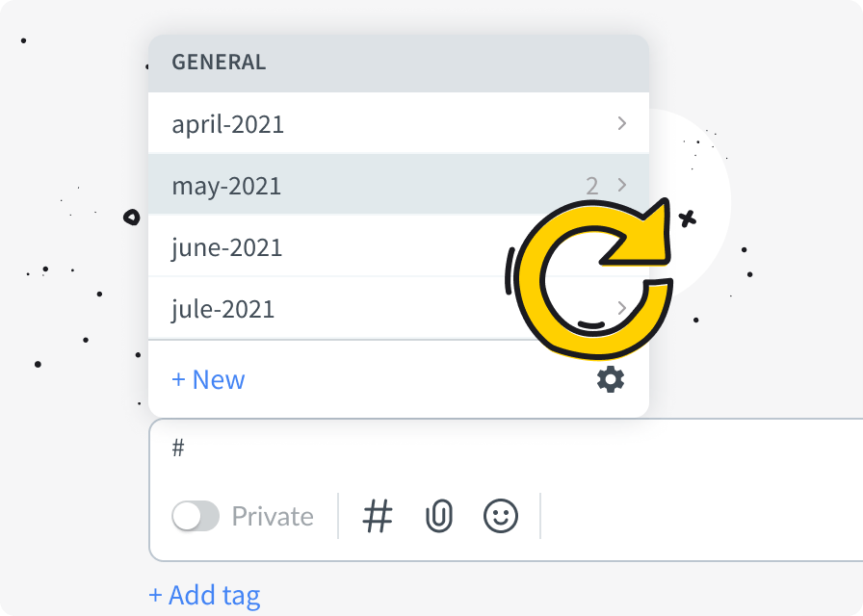Attach a file with the paperclip icon
The image size is (863, 616).
point(439,517)
